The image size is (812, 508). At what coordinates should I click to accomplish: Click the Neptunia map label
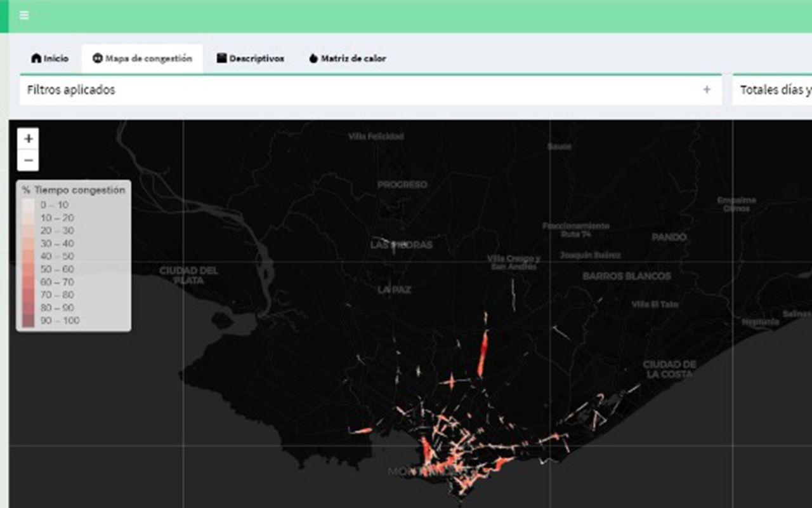click(x=760, y=322)
